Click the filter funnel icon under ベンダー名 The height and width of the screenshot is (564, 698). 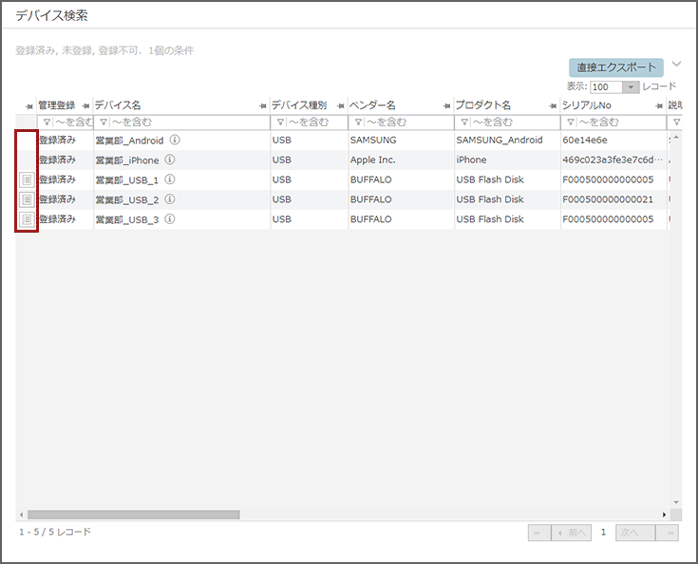click(357, 122)
